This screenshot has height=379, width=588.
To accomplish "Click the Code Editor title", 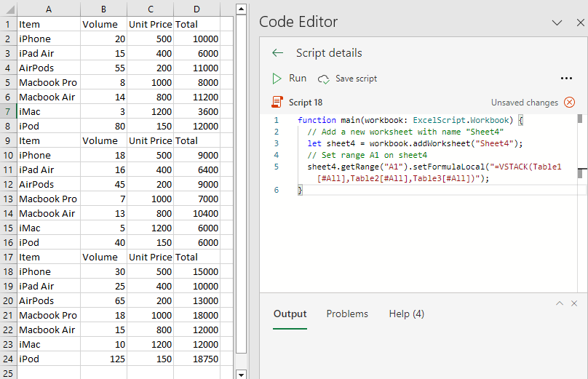I will (x=298, y=22).
